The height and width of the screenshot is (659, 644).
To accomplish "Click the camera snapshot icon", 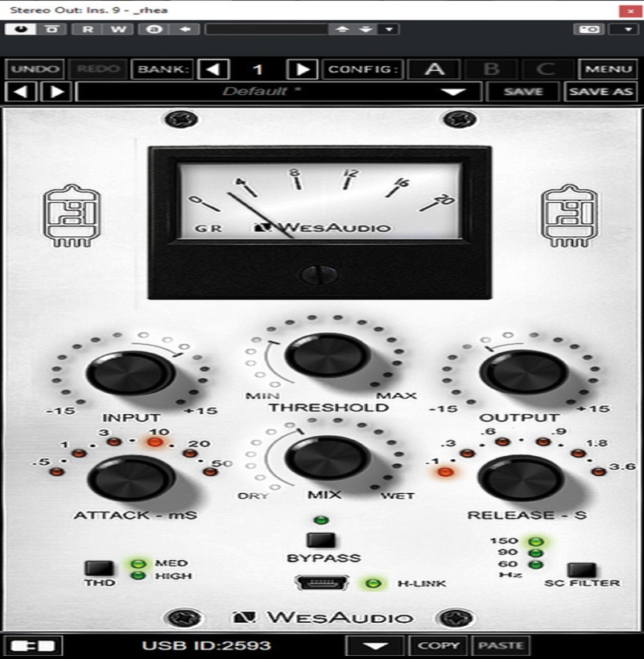I will coord(589,30).
